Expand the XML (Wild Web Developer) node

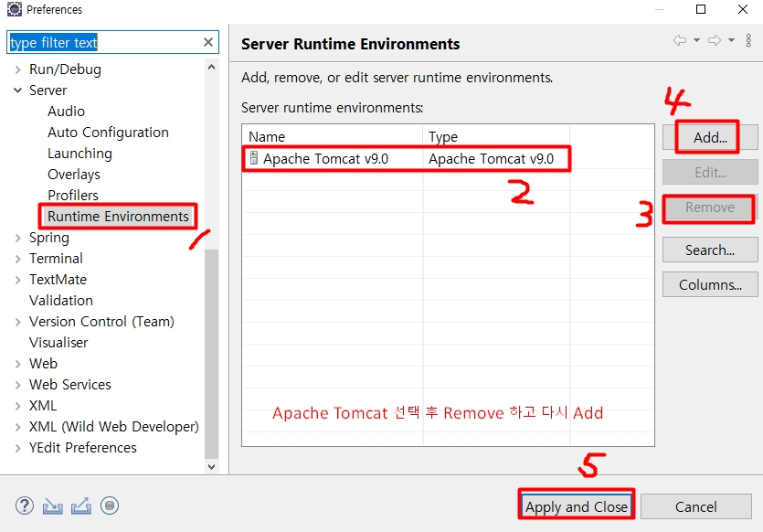point(18,427)
